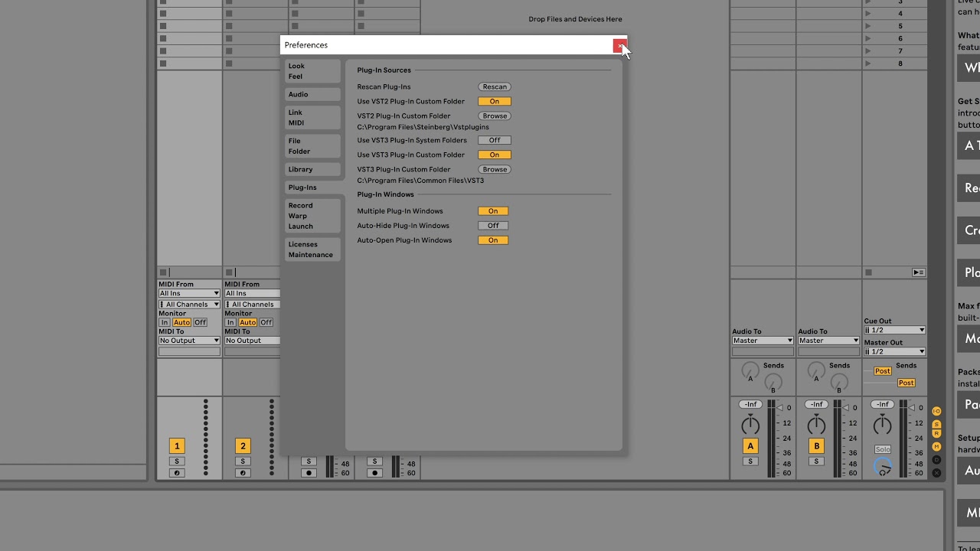Open the Library preferences tab
Image resolution: width=980 pixels, height=551 pixels.
pyautogui.click(x=312, y=169)
